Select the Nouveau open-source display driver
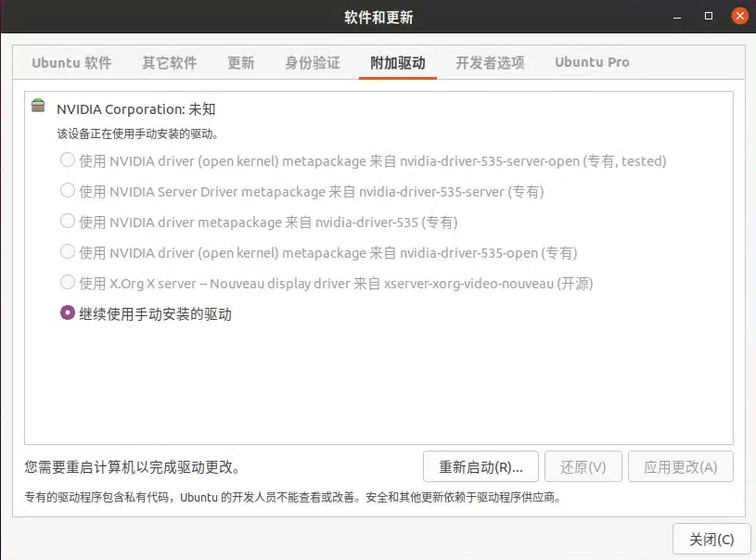The height and width of the screenshot is (560, 756). (68, 283)
